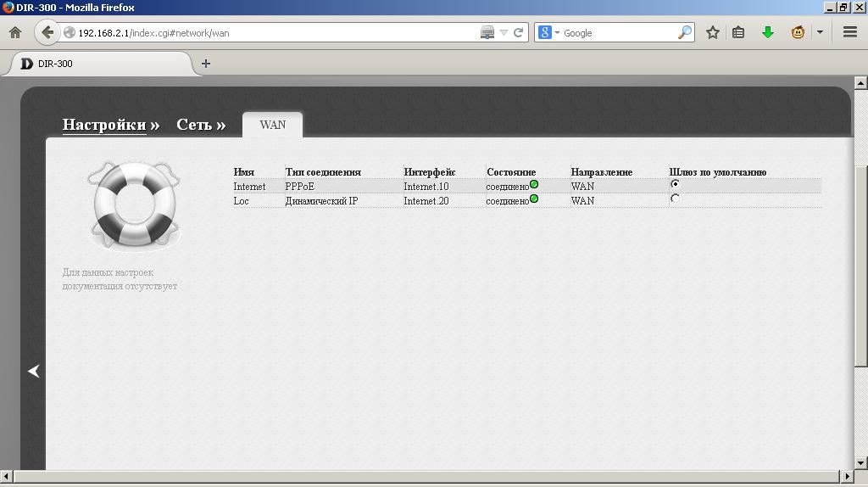Click horizontal scrollbar left arrow

coord(6,476)
